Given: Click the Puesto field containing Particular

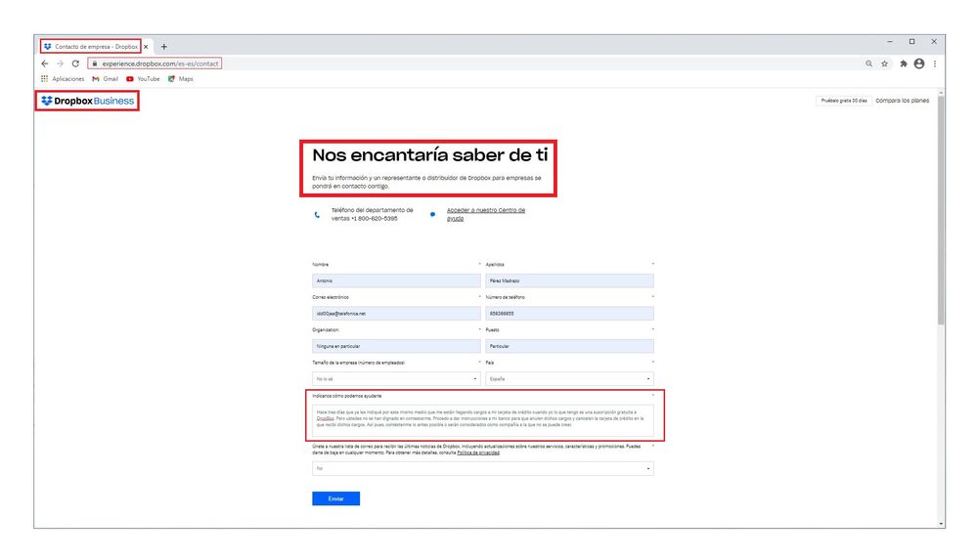Looking at the screenshot, I should tap(569, 346).
